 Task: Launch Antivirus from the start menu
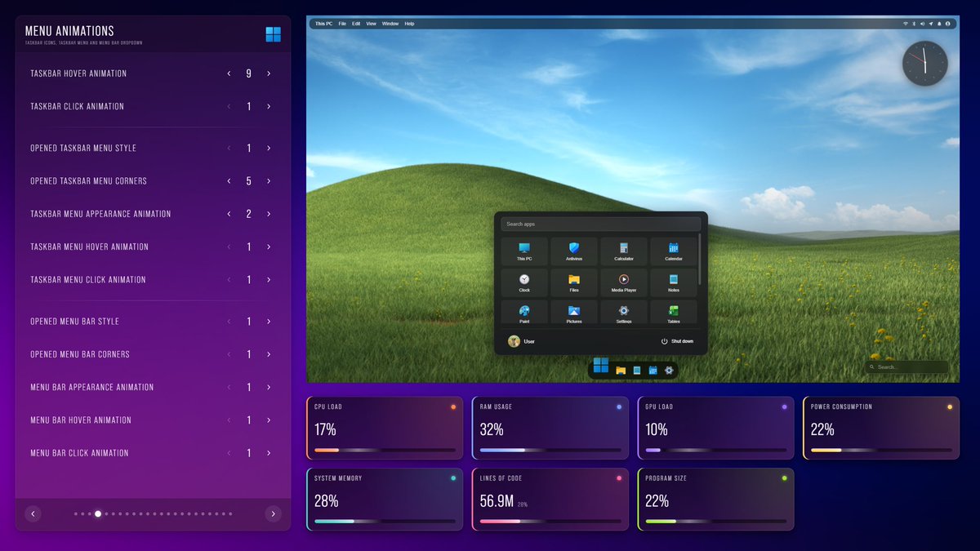coord(574,251)
